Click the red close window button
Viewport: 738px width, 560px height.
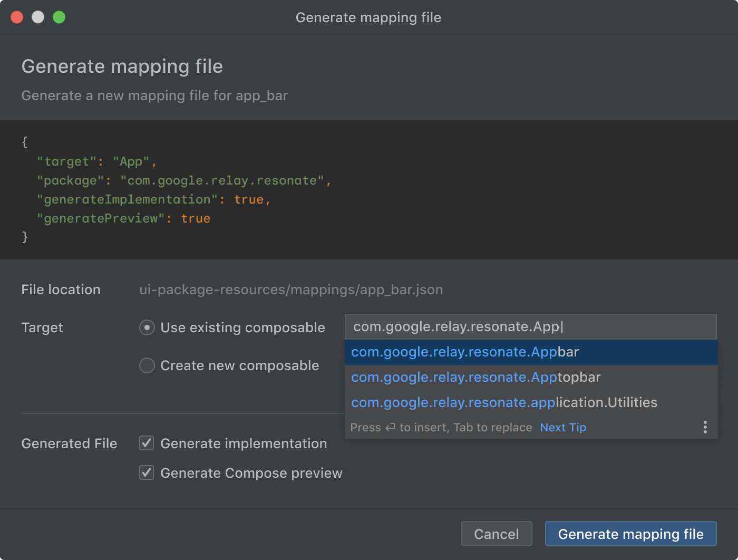pos(17,17)
